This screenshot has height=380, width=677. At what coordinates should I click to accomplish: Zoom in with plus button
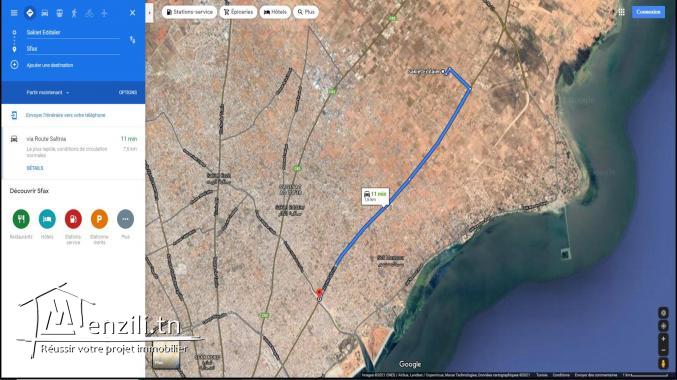coord(663,339)
